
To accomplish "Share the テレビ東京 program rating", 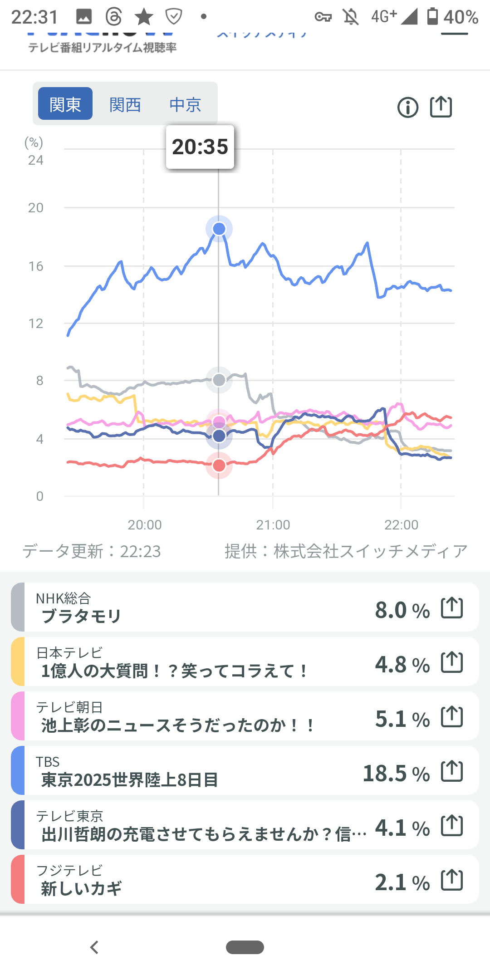I will tap(452, 826).
